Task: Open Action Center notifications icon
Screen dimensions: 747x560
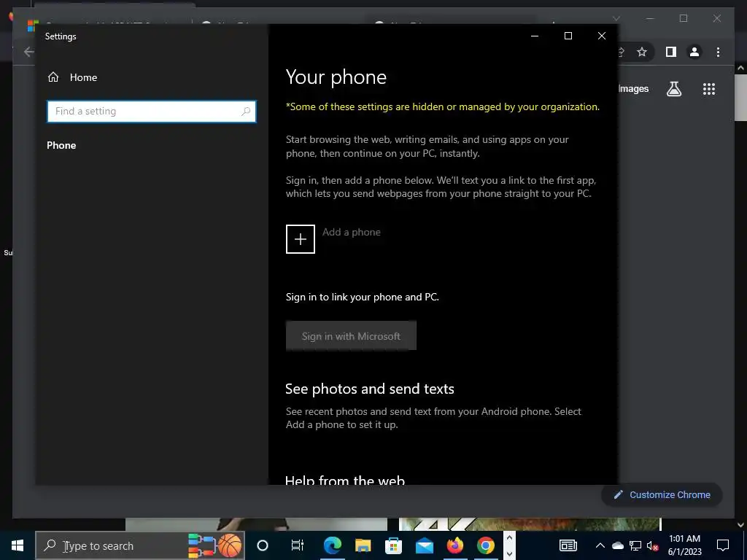Action: pos(723,545)
